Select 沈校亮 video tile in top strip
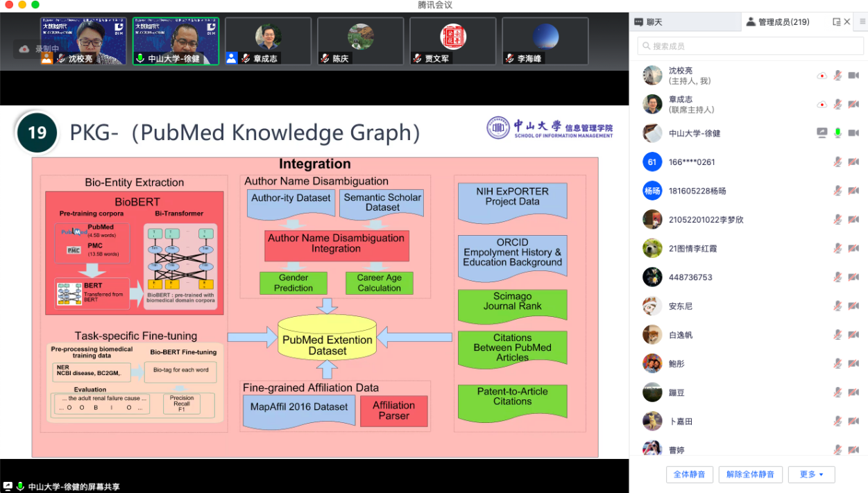Image resolution: width=868 pixels, height=493 pixels. coord(83,41)
